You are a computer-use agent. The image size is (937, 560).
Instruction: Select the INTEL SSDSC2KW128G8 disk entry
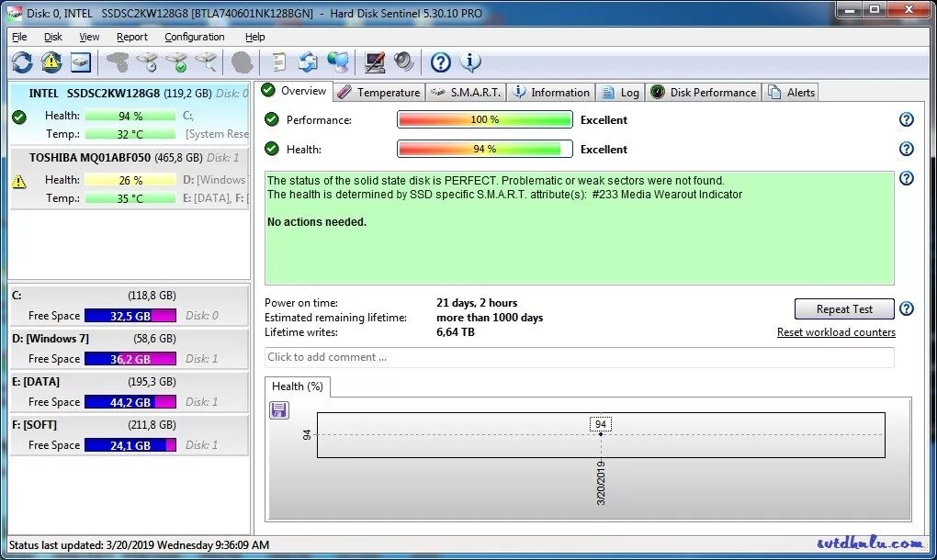click(x=130, y=113)
